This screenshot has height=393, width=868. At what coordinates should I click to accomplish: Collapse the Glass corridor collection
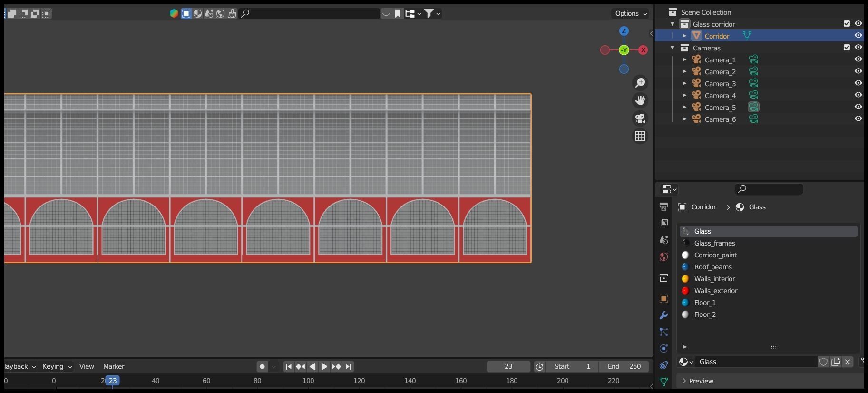(673, 24)
